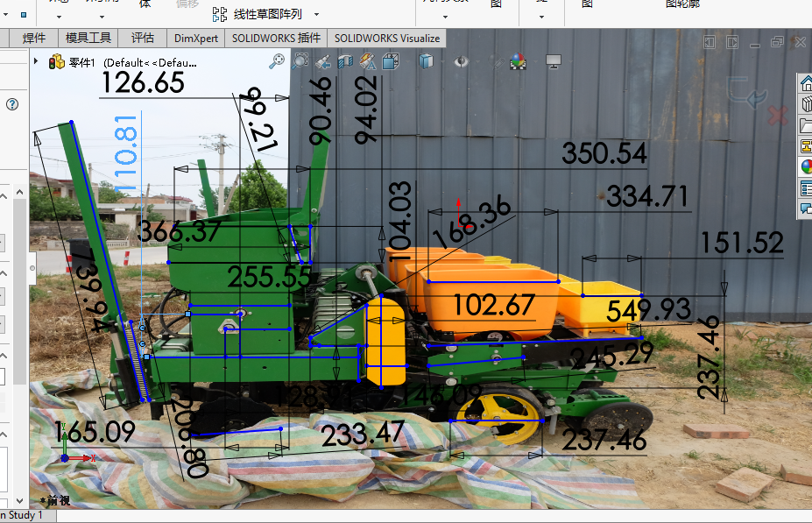Open Appearances and Scenes task pane
This screenshot has height=523, width=812.
pyautogui.click(x=806, y=166)
